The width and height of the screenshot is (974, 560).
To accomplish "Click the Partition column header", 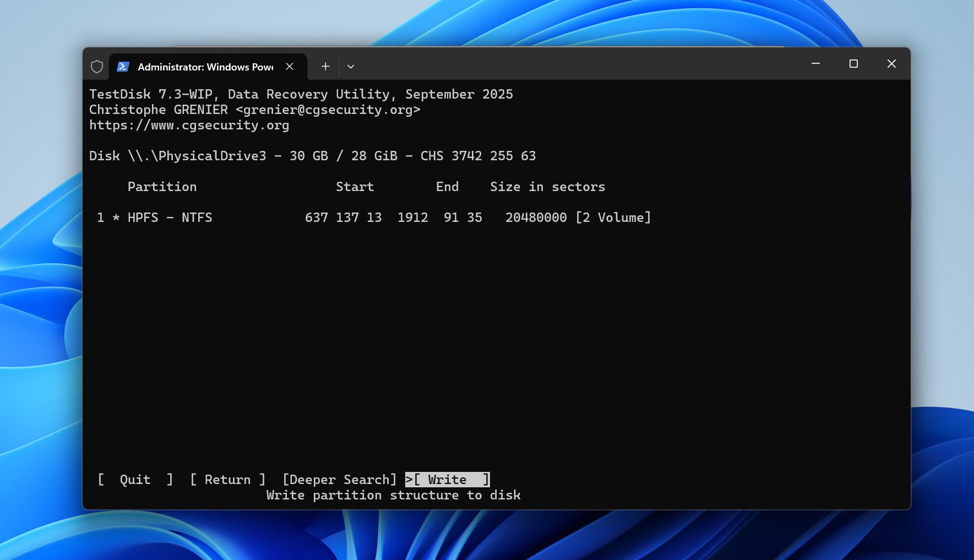I will point(162,187).
